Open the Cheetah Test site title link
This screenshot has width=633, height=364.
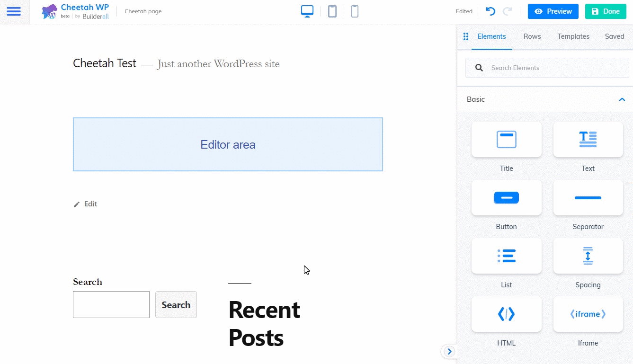(x=105, y=63)
